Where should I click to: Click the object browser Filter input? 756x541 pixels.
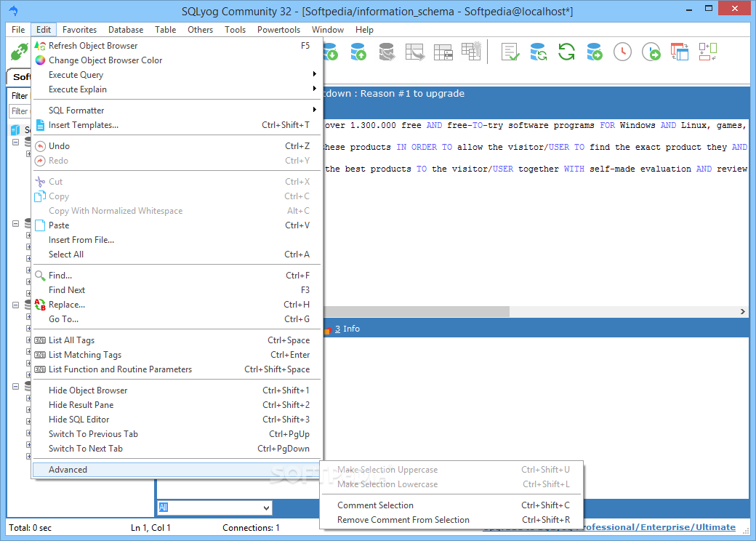coord(20,111)
